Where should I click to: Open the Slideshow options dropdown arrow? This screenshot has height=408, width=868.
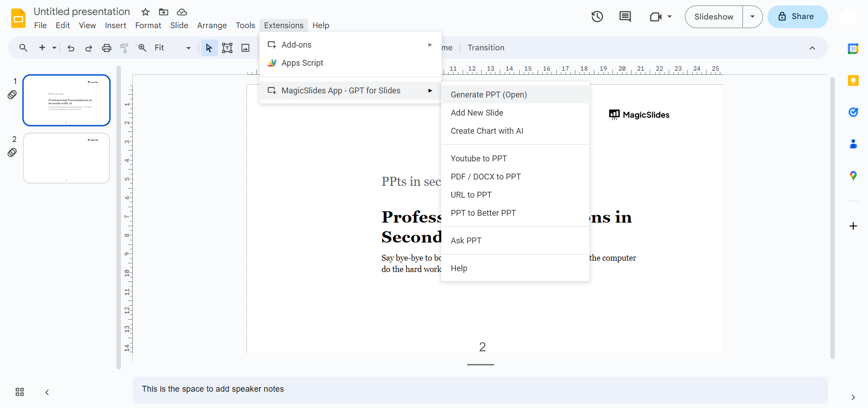752,17
